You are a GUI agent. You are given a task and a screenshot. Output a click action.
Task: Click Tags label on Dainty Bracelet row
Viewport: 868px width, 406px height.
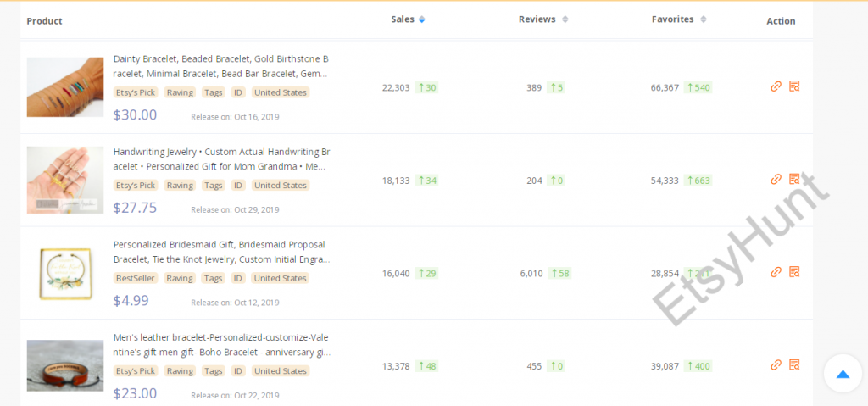point(214,92)
